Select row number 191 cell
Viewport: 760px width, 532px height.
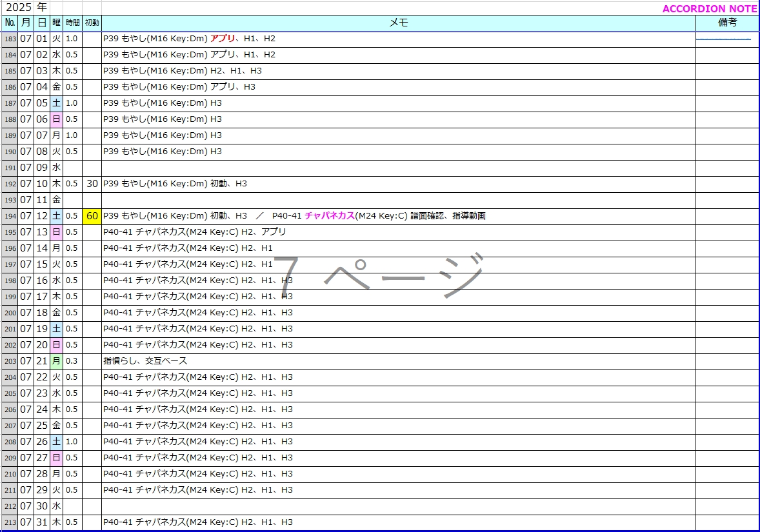click(10, 168)
